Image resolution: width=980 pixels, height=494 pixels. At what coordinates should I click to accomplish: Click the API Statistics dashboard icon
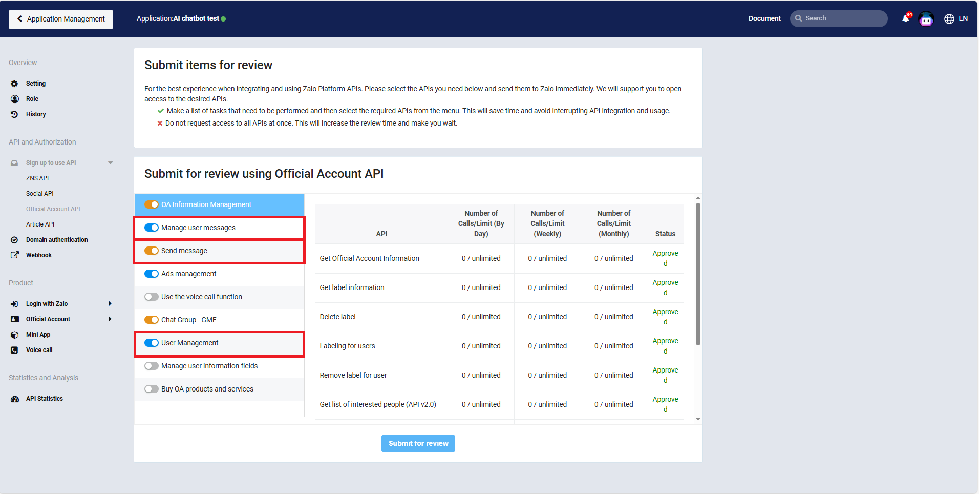tap(14, 399)
